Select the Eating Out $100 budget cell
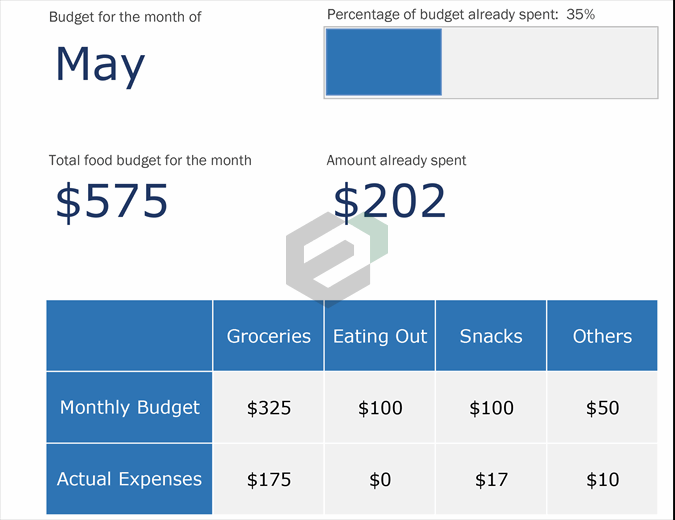 (x=379, y=407)
